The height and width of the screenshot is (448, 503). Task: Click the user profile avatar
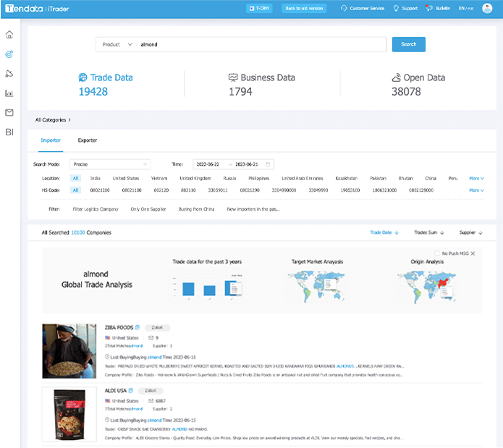tap(486, 8)
